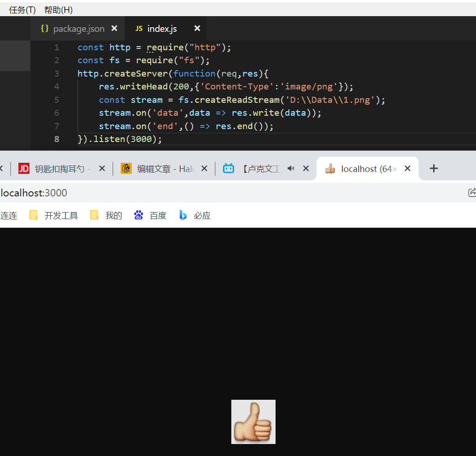Expand the 我的 bookmarks folder

click(x=106, y=215)
